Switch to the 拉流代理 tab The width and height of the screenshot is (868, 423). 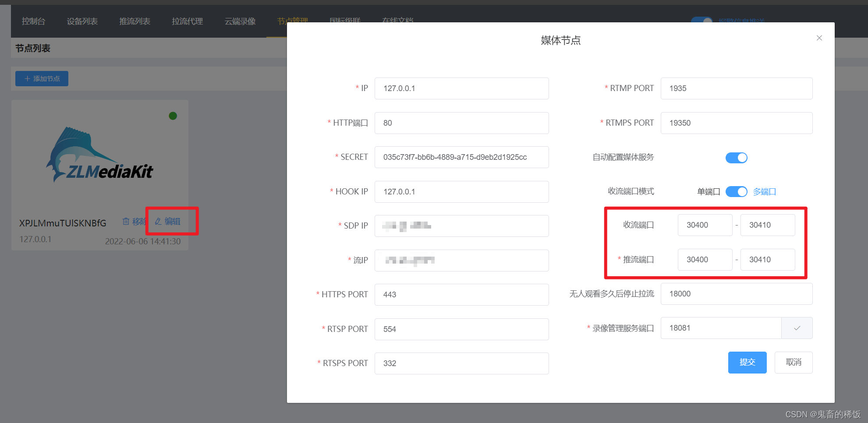187,21
